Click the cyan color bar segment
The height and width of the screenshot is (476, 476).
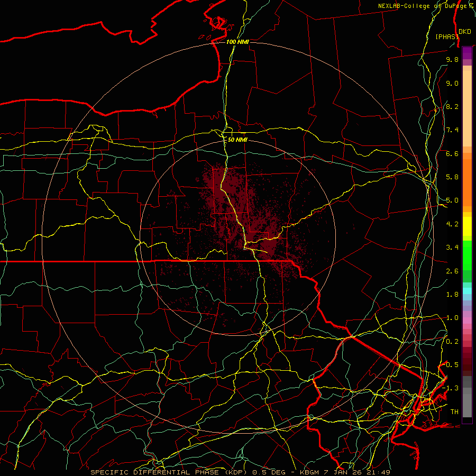coord(467,291)
